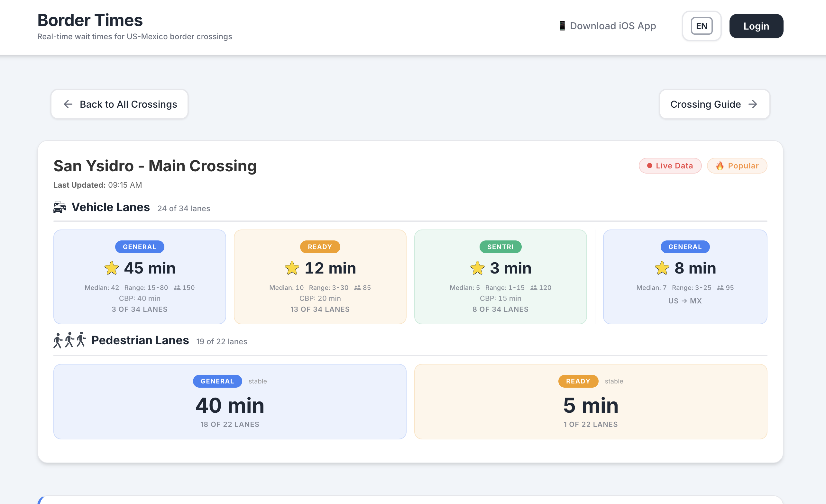Click the phone icon next to Download iOS App
This screenshot has height=504, width=826.
pyautogui.click(x=563, y=26)
